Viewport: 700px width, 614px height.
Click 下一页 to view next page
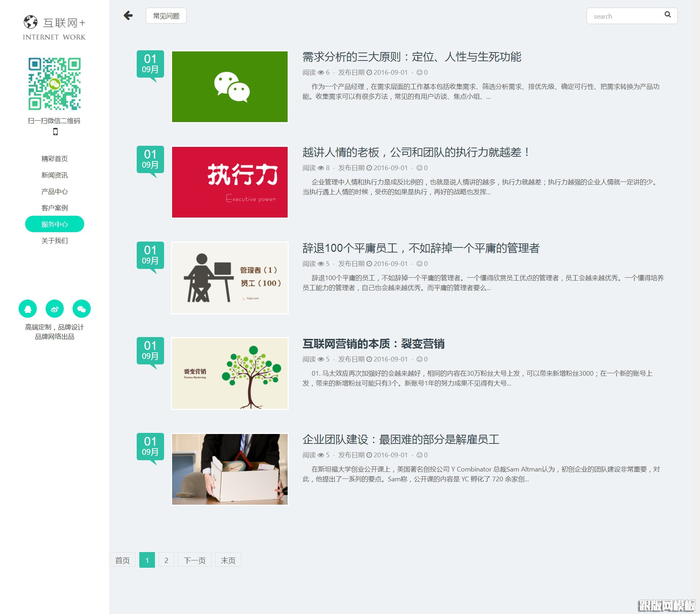point(194,560)
